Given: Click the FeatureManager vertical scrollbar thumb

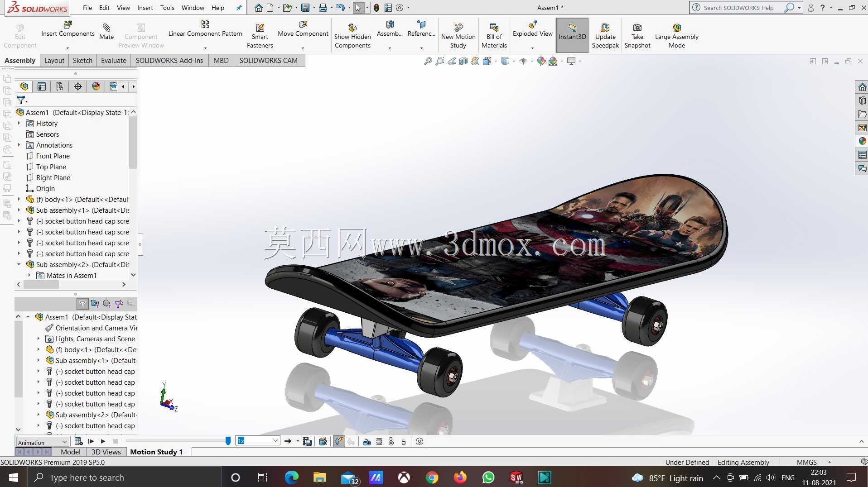Looking at the screenshot, I should coord(133,143).
